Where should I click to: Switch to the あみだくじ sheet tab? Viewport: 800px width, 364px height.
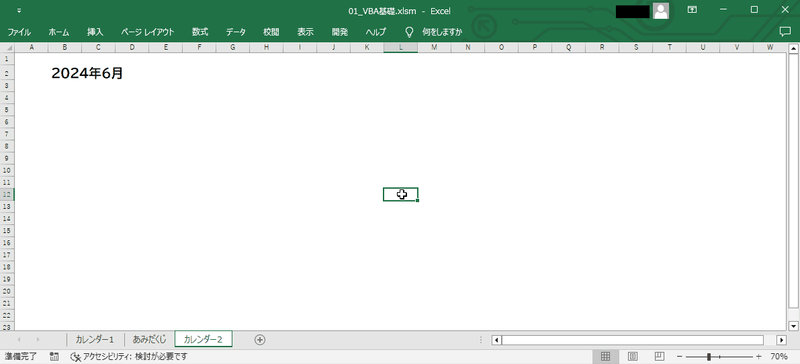click(x=149, y=339)
